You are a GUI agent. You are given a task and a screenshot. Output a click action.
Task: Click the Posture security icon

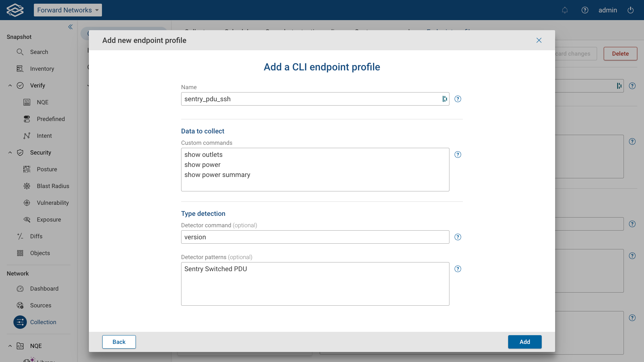27,169
